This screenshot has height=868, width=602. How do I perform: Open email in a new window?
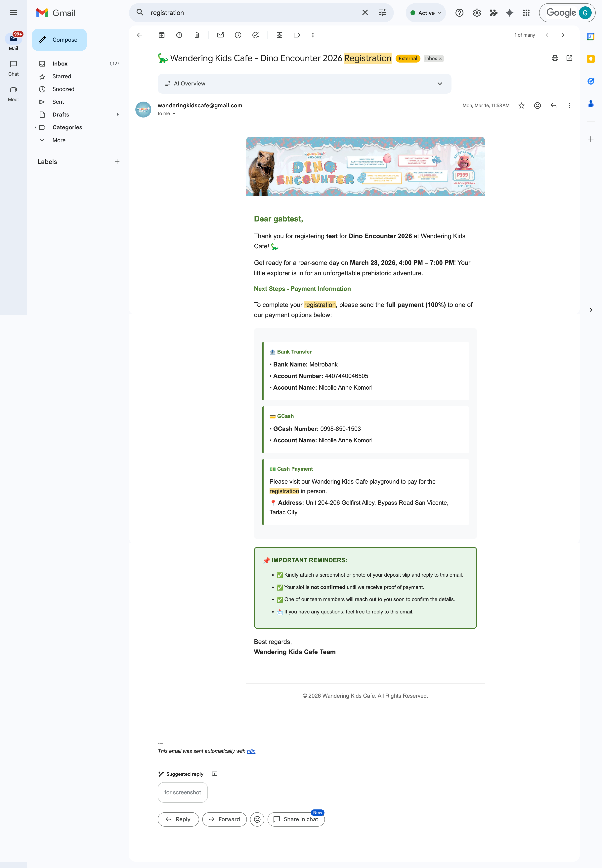[569, 58]
